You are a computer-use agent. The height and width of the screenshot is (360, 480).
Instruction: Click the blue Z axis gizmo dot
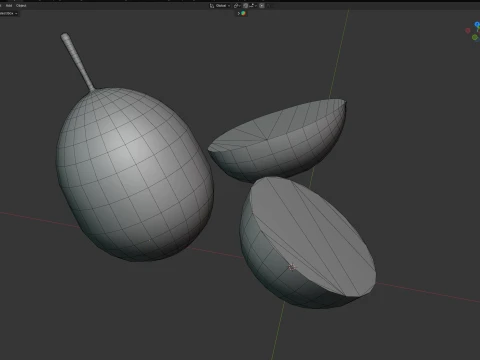coord(477,25)
